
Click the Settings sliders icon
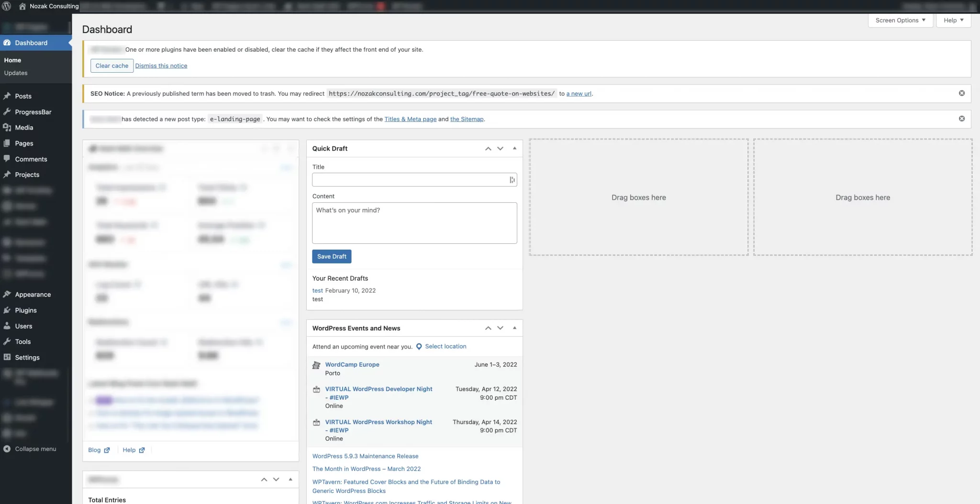tap(7, 357)
